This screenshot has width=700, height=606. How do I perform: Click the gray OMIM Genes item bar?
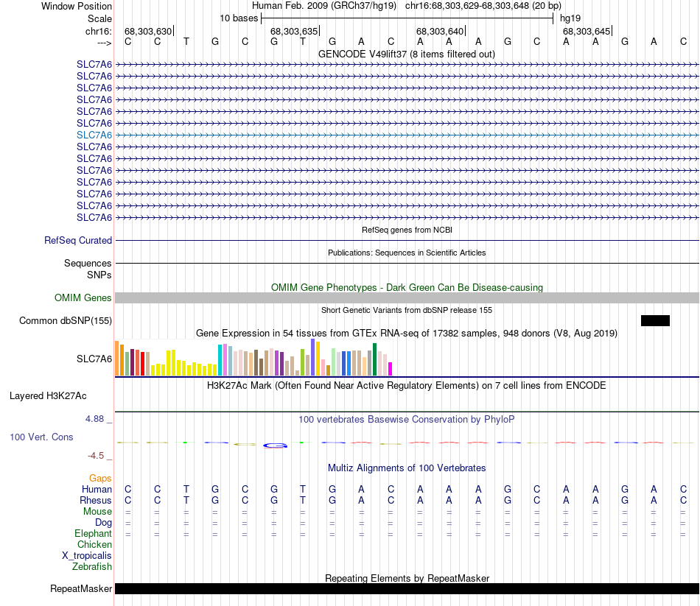click(x=407, y=297)
